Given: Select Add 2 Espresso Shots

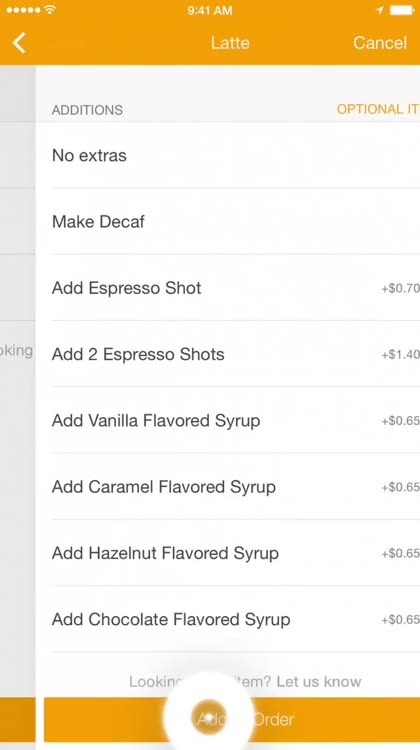Looking at the screenshot, I should click(236, 354).
